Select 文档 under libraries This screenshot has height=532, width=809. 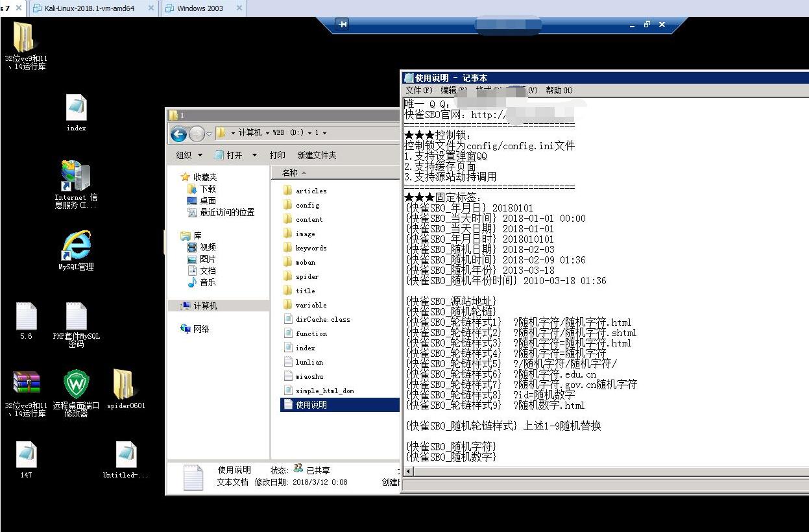coord(202,271)
